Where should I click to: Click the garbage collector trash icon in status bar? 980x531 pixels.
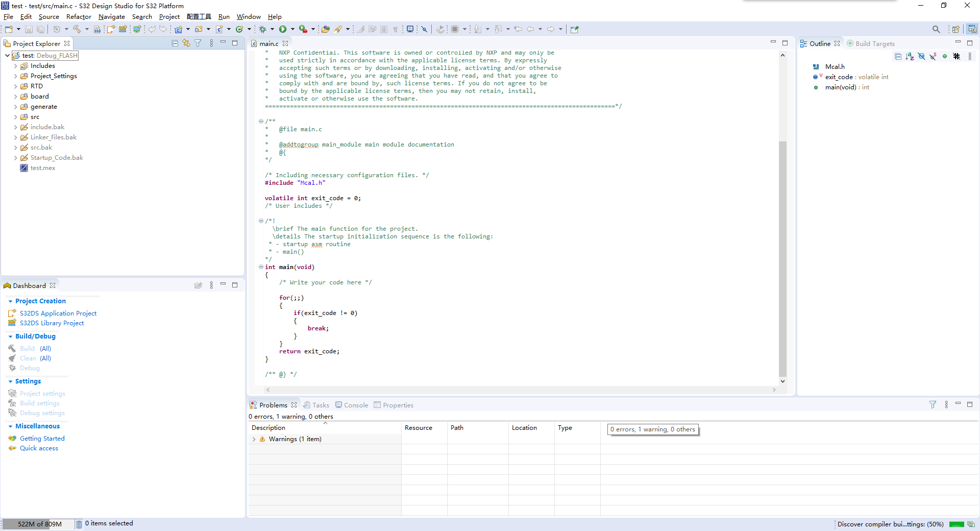79,524
